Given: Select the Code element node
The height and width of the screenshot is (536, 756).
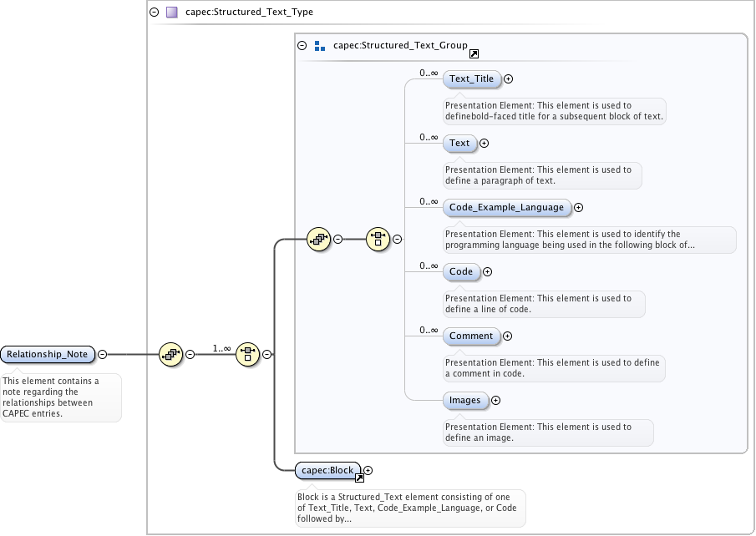Looking at the screenshot, I should tap(460, 271).
